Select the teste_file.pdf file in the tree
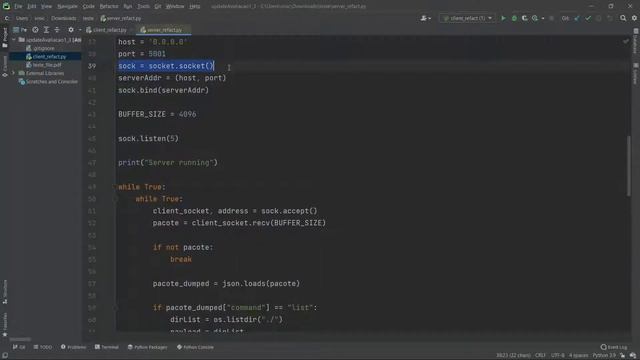This screenshot has width=640, height=360. click(43, 65)
